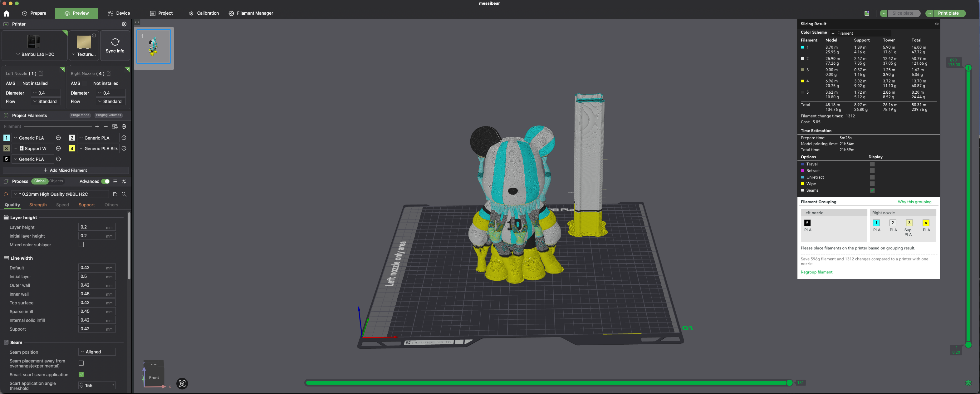Click filament 1 cyan color swatch

[7, 138]
